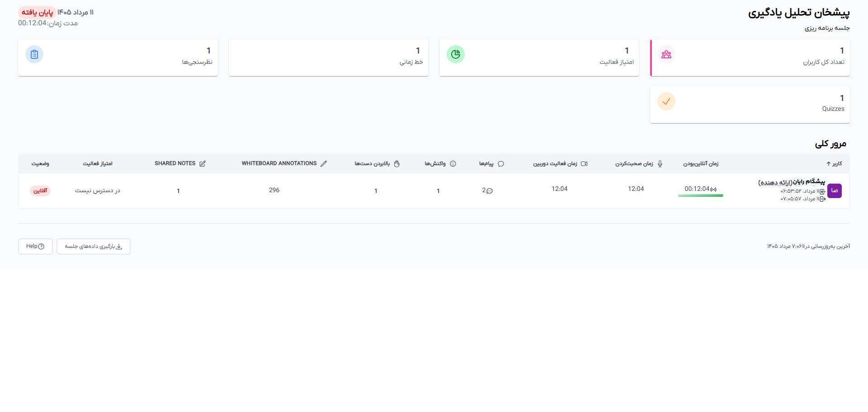Click the red offline status badge
Screen dimensions: 868x412
click(40, 191)
